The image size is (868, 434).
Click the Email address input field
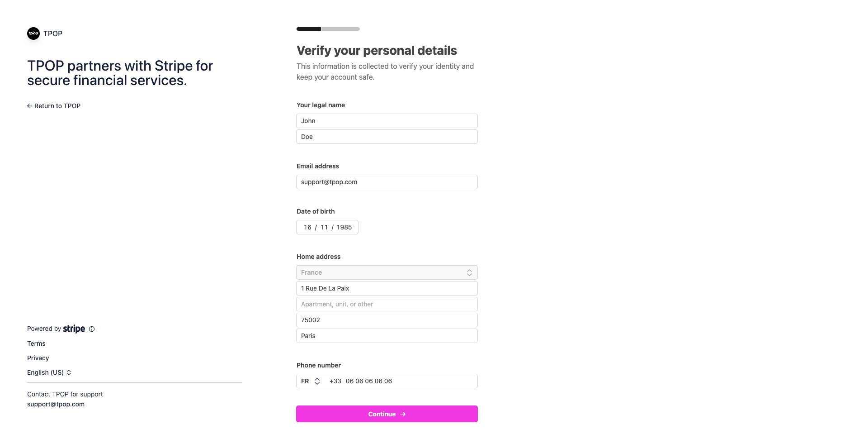click(x=387, y=182)
